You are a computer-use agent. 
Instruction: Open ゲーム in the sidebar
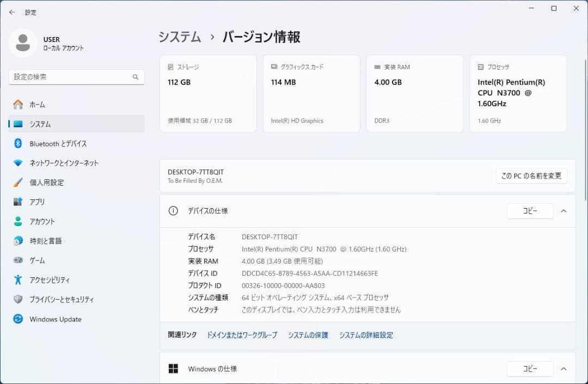pos(77,260)
